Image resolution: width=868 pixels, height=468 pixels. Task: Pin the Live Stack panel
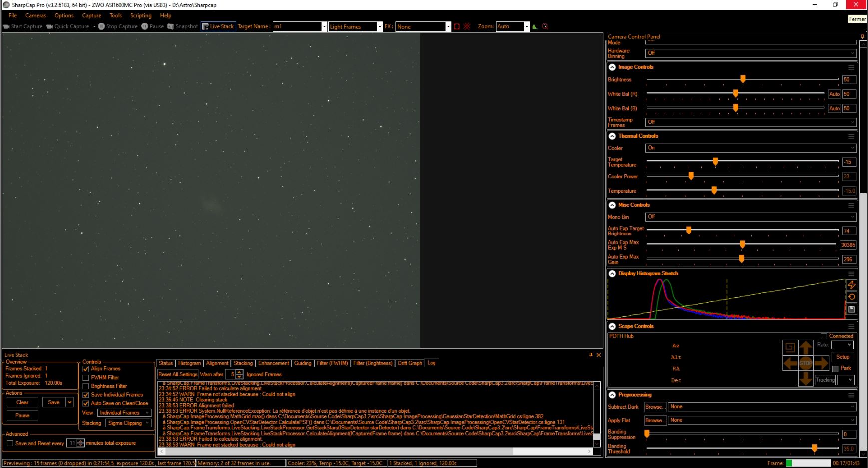click(591, 355)
